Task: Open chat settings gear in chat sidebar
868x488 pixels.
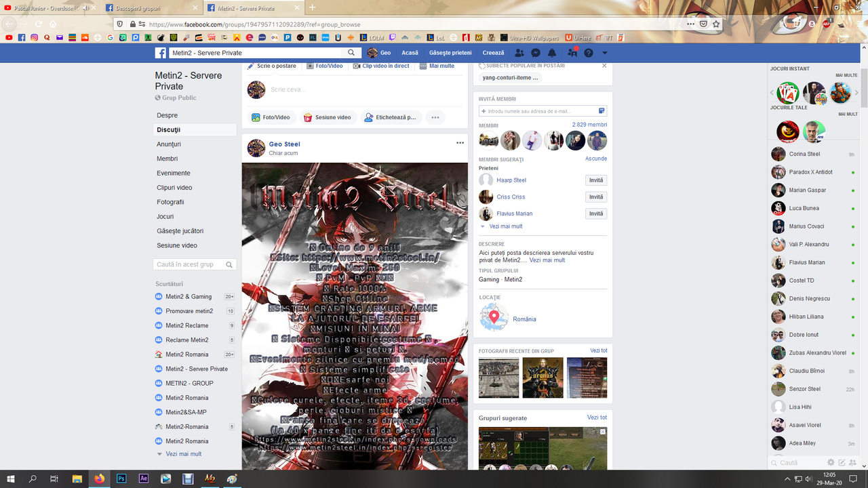Action: 831,462
